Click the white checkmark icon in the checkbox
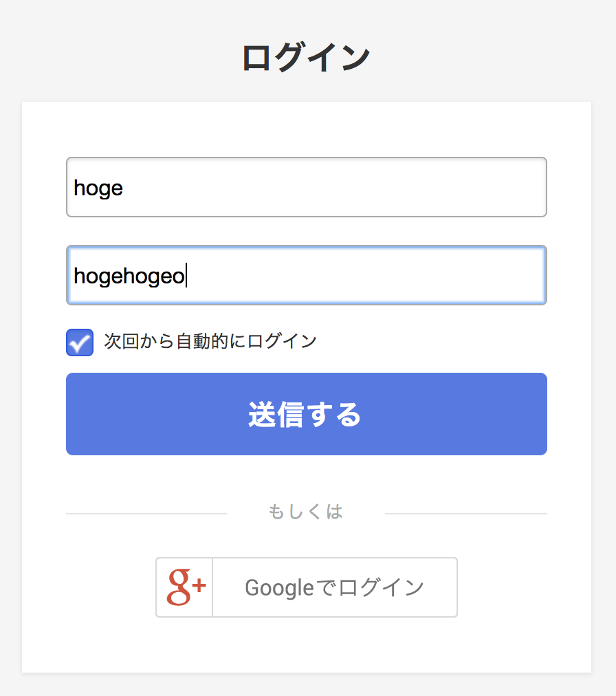The height and width of the screenshot is (696, 616). click(80, 344)
